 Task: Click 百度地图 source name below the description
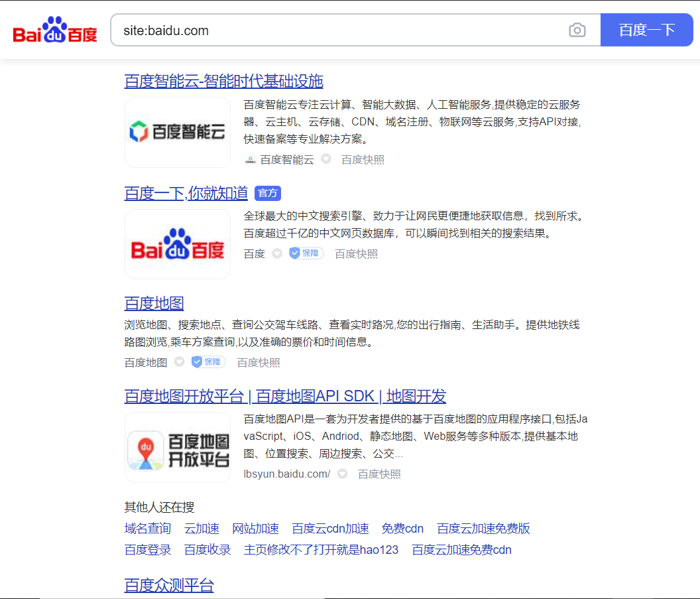click(146, 362)
